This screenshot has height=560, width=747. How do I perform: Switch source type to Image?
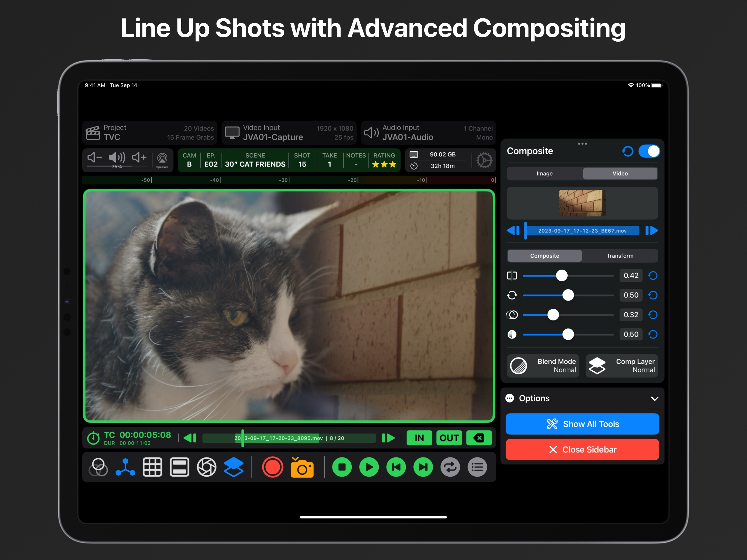pos(544,174)
